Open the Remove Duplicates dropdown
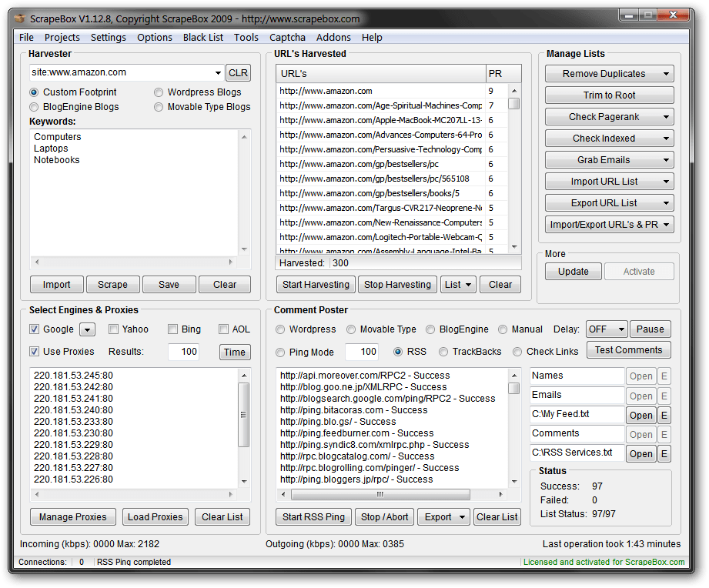The image size is (709, 588). click(x=666, y=74)
